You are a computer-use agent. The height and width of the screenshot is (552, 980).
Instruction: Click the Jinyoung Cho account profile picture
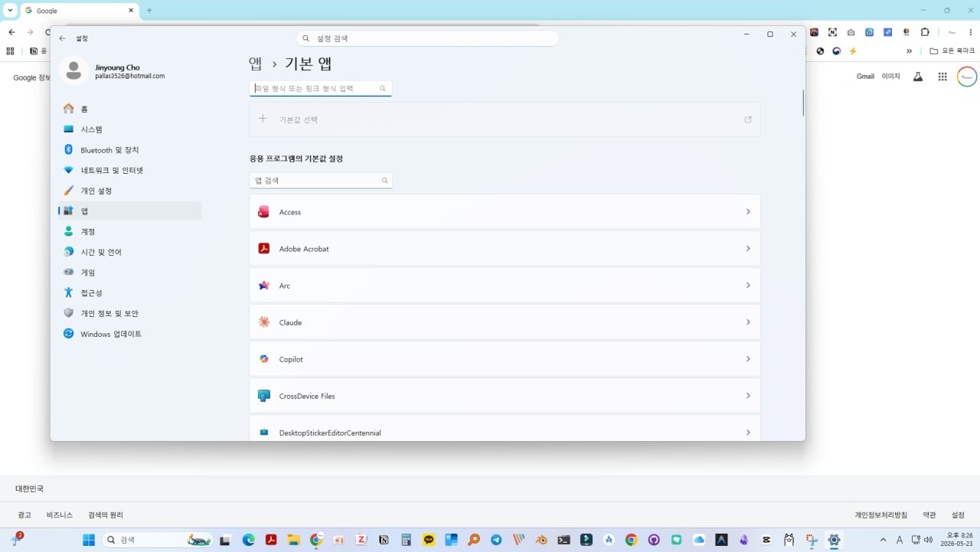[73, 71]
